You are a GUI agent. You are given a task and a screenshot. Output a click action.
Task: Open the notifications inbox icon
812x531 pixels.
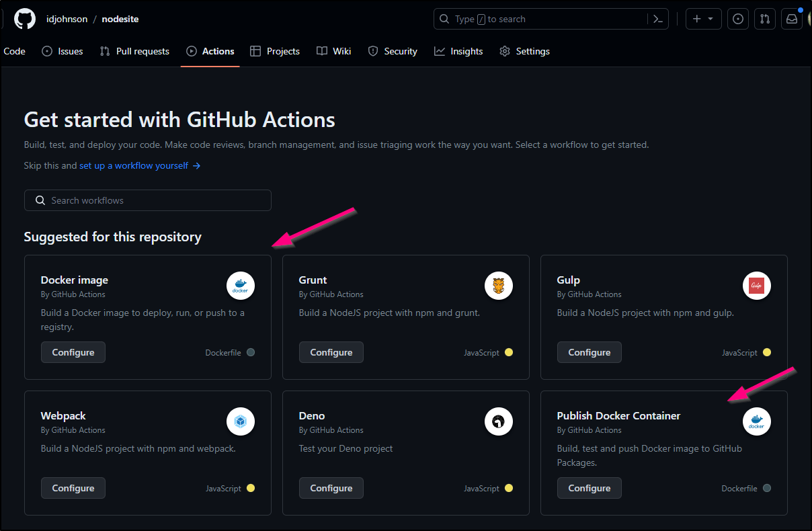click(792, 19)
